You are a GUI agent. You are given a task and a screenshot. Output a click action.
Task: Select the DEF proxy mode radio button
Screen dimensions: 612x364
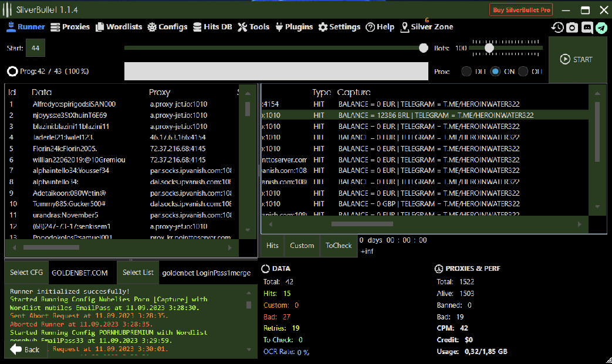[x=466, y=72]
